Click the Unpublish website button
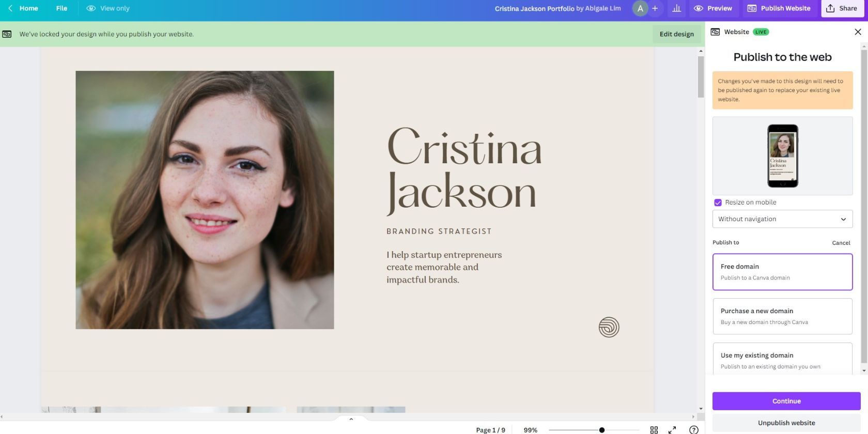The width and height of the screenshot is (868, 434). click(x=786, y=423)
